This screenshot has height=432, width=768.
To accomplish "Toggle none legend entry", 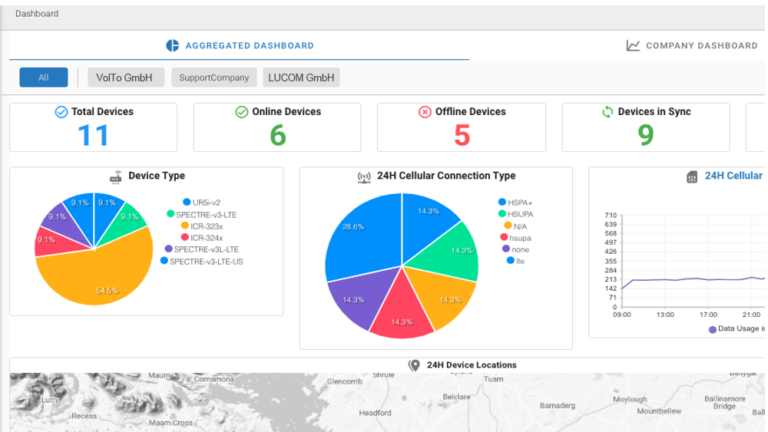I will 515,249.
